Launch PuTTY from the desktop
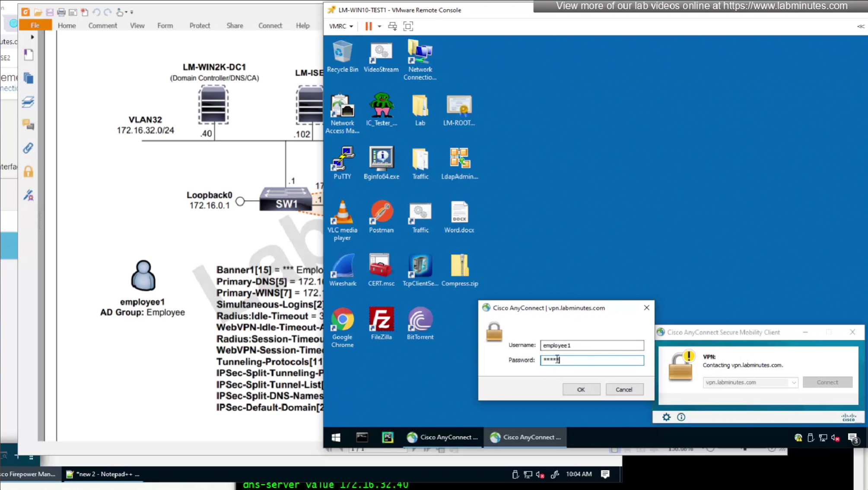The image size is (868, 490). pos(342,163)
